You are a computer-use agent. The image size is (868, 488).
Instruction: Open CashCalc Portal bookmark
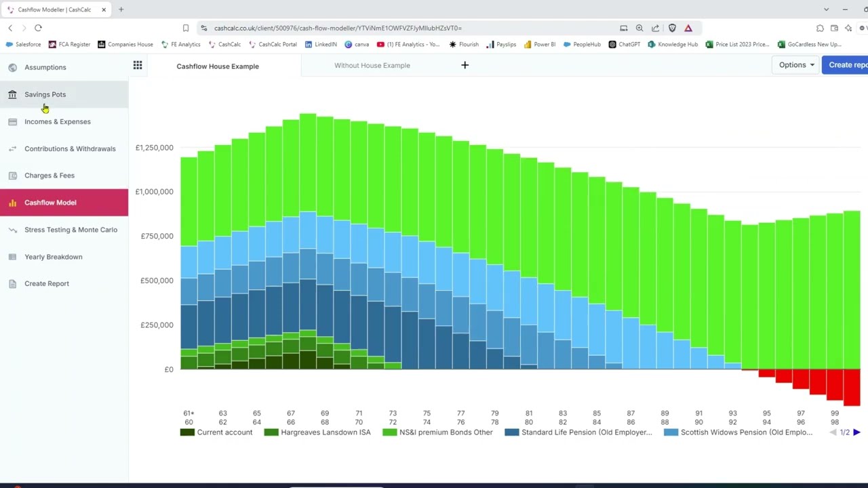[x=273, y=44]
